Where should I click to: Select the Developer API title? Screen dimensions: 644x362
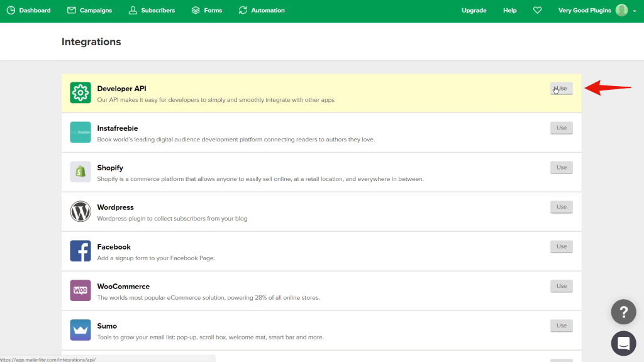tap(121, 89)
